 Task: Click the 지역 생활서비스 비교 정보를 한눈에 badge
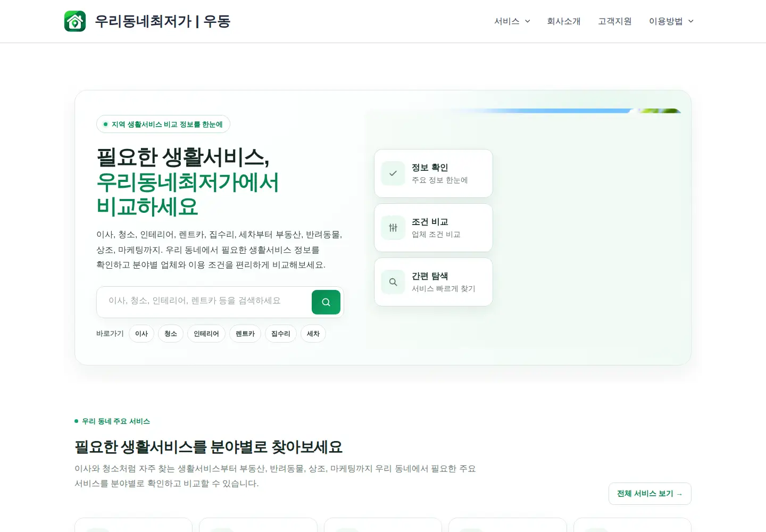pos(163,124)
